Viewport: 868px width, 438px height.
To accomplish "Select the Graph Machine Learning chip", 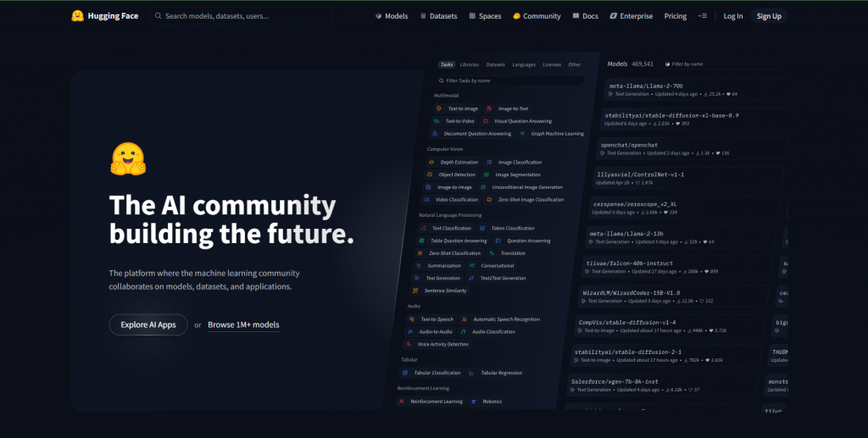I will [552, 134].
